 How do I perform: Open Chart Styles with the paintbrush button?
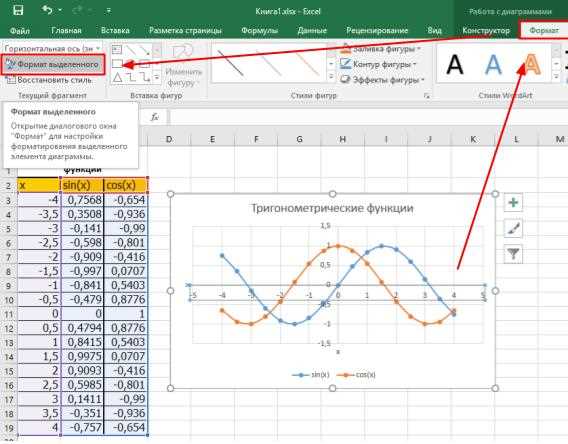point(513,228)
